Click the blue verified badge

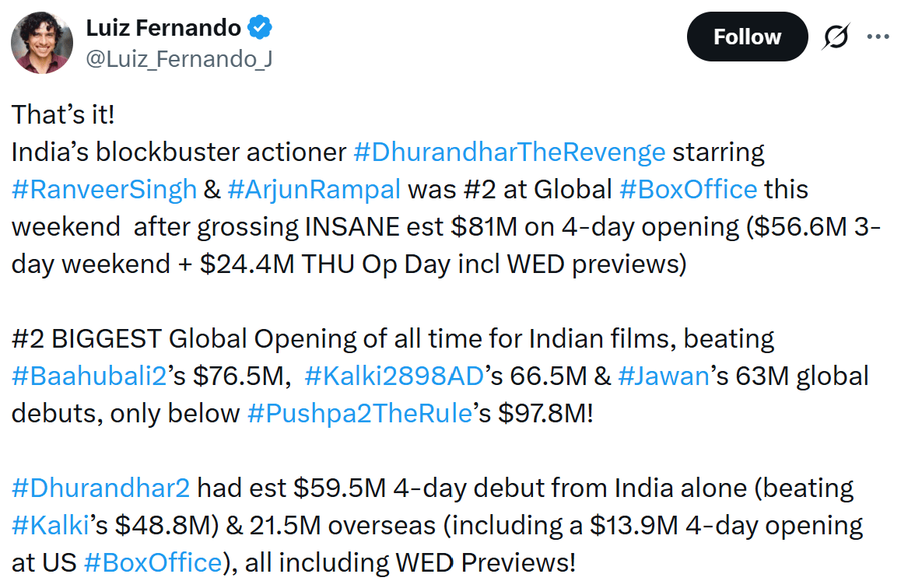click(260, 29)
